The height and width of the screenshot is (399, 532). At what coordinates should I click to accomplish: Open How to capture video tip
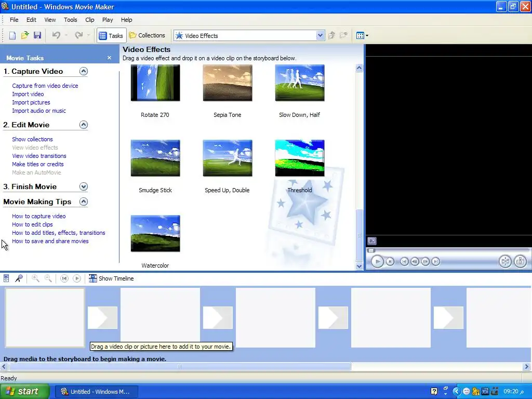coord(38,216)
